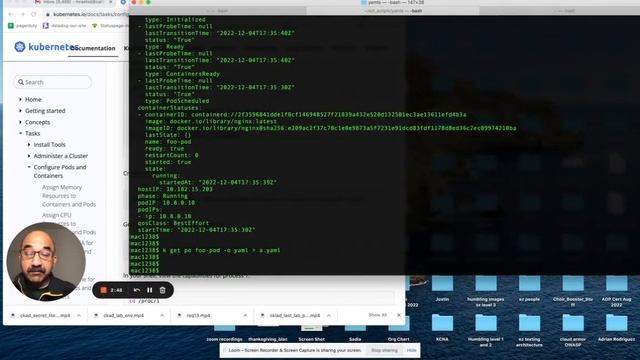Image resolution: width=640 pixels, height=360 pixels.
Task: Reload the Kubernetes docs page
Action: pyautogui.click(x=34, y=14)
